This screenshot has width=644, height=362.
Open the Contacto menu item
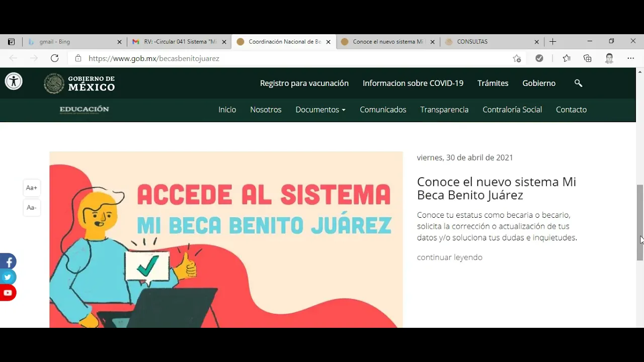click(x=571, y=110)
